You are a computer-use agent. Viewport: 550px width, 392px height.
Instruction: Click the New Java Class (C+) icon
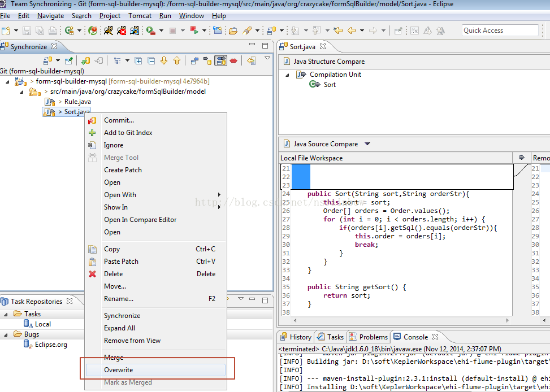pyautogui.click(x=218, y=31)
